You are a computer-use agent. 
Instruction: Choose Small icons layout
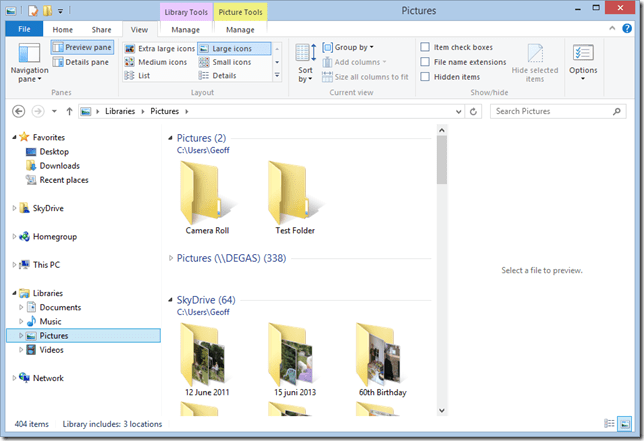tap(225, 62)
